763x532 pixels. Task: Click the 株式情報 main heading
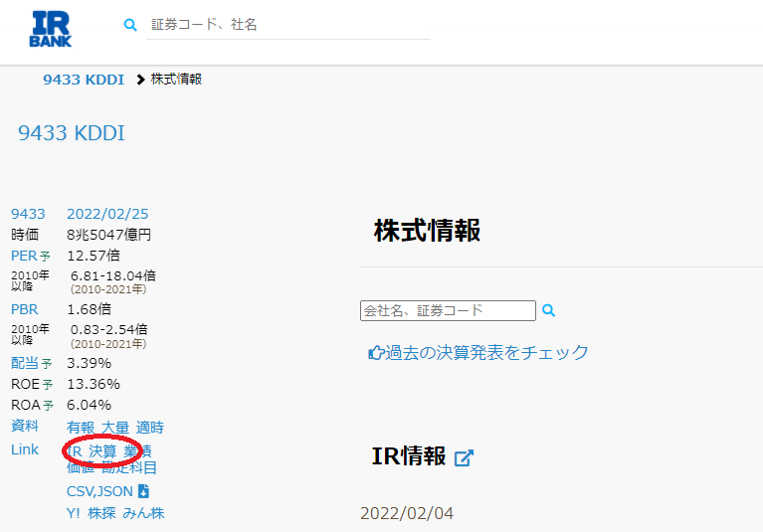427,231
